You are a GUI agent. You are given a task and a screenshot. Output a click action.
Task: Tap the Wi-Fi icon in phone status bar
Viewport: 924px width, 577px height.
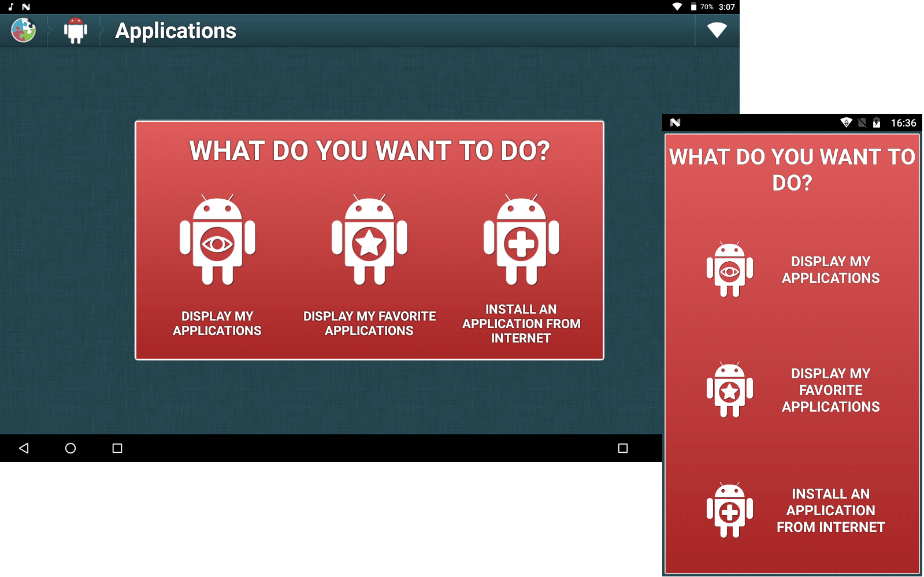click(x=847, y=122)
